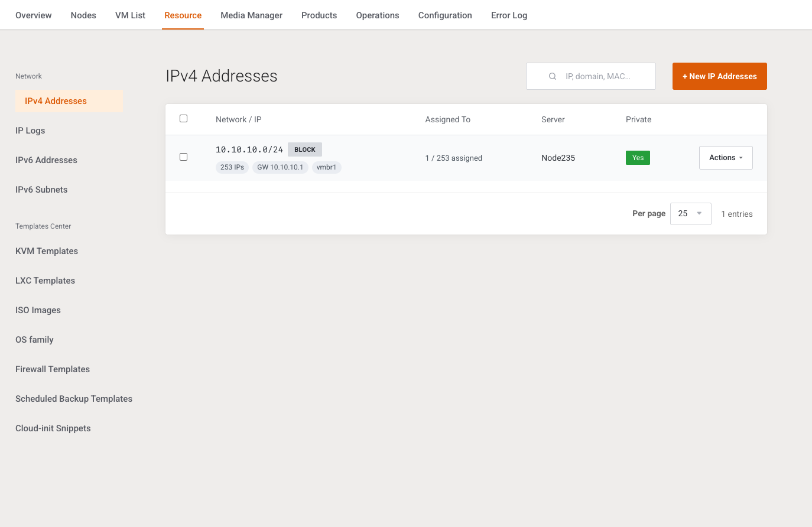The height and width of the screenshot is (527, 812).
Task: Click the New IP Addresses button
Action: point(719,76)
